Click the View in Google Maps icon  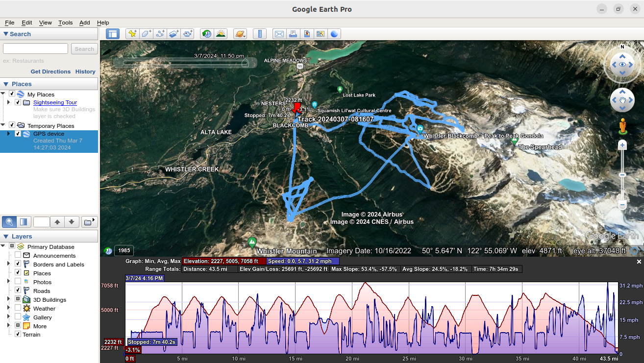[321, 34]
